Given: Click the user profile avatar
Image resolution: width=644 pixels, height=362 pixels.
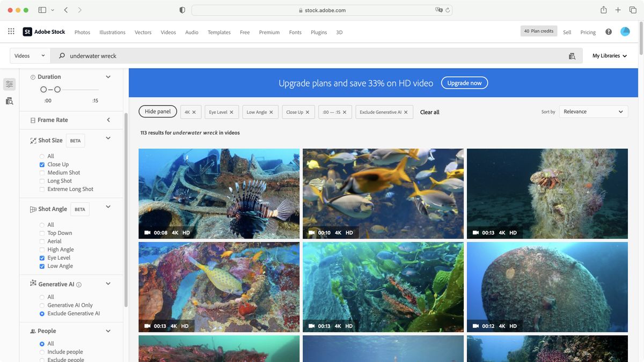Looking at the screenshot, I should pyautogui.click(x=625, y=31).
